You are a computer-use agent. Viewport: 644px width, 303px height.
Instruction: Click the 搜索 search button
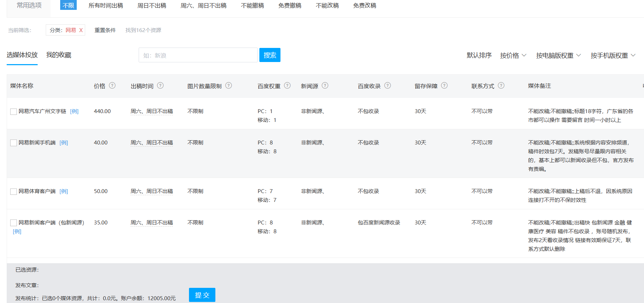[x=270, y=55]
